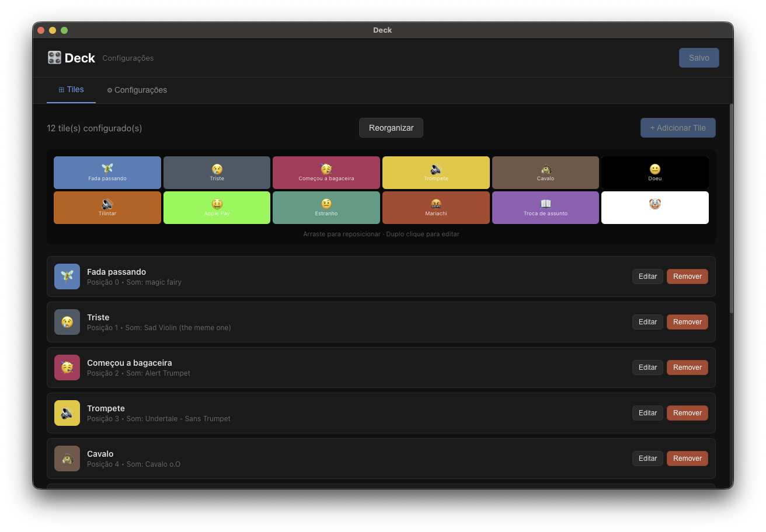Select the teal Estranho tile
Image resolution: width=766 pixels, height=532 pixels.
(326, 208)
